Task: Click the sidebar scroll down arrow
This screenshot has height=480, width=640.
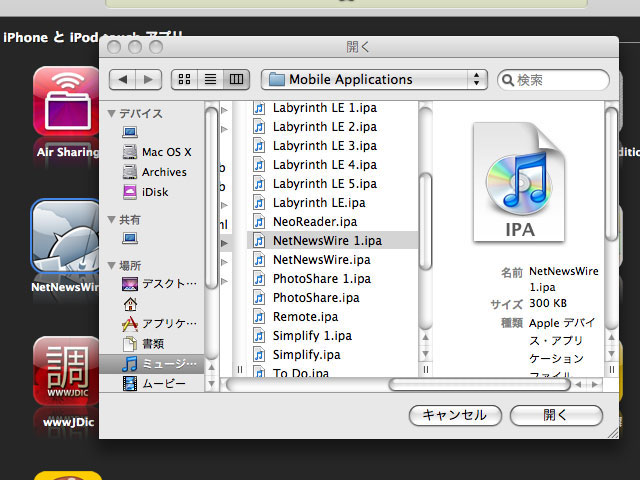Action: pos(211,384)
